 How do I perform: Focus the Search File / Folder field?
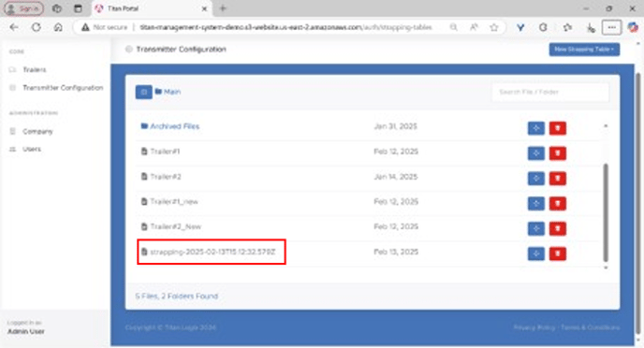[x=550, y=92]
